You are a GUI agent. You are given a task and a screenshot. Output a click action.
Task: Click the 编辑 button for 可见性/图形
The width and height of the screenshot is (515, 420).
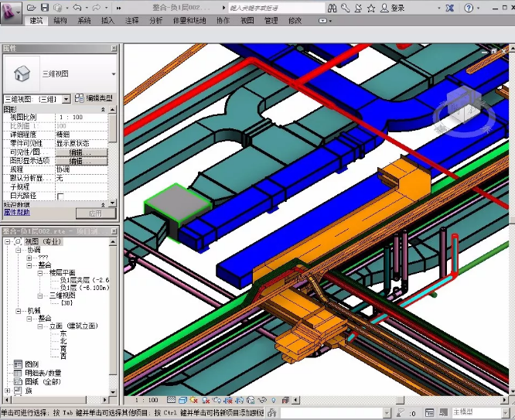tap(81, 152)
